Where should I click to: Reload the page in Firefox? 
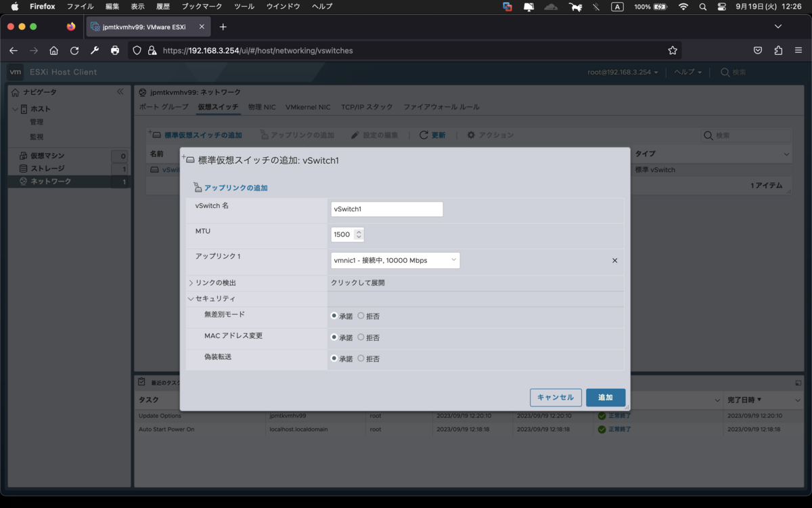pos(74,50)
